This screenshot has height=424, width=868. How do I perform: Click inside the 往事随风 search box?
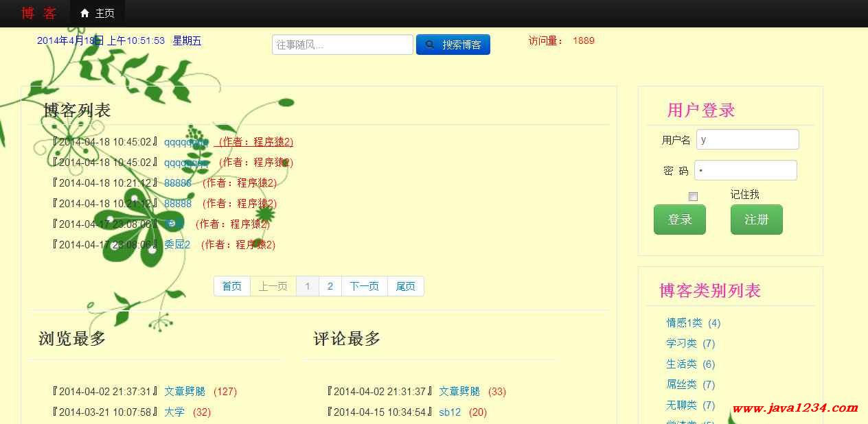coord(342,44)
